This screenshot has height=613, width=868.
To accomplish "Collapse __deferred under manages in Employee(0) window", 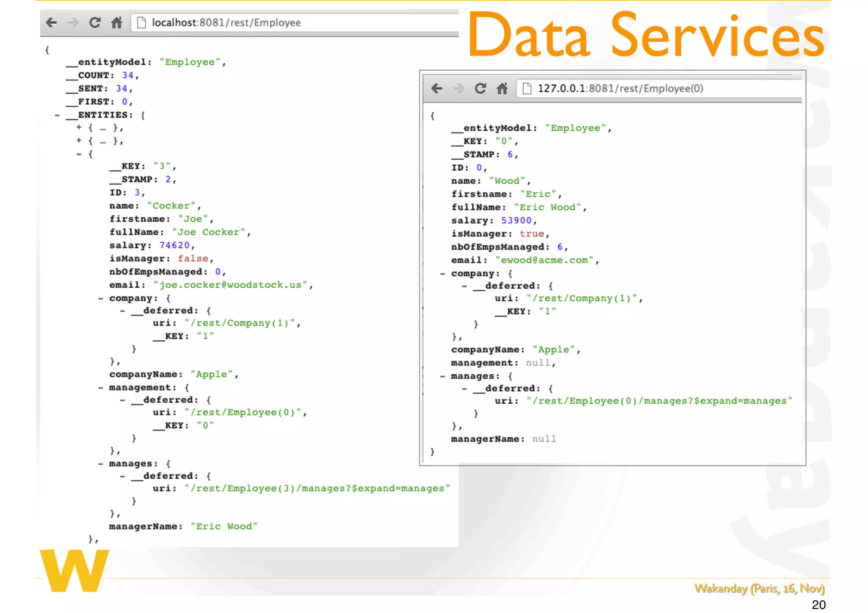I will [x=465, y=388].
